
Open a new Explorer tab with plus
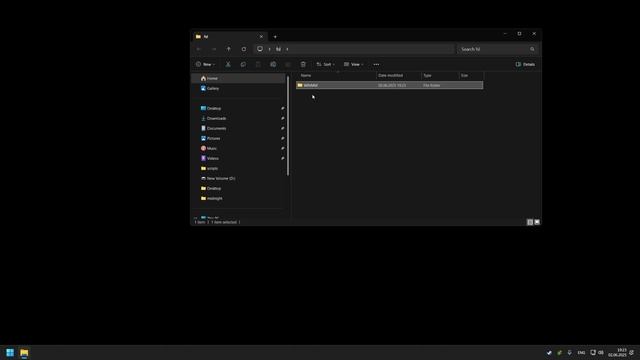pos(275,37)
